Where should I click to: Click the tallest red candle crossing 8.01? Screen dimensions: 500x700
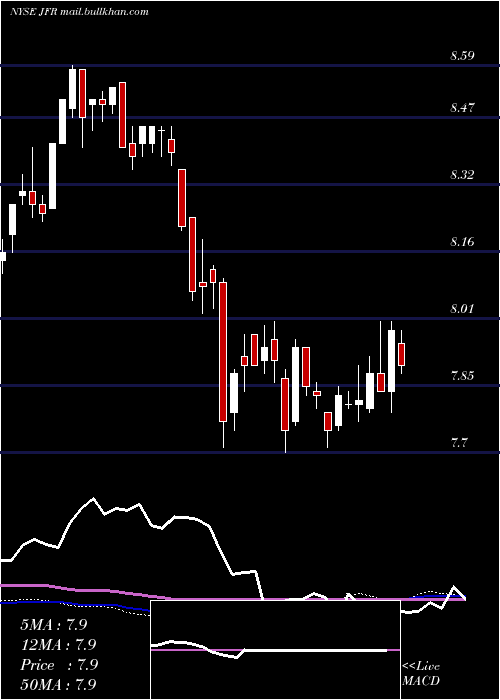(223, 352)
